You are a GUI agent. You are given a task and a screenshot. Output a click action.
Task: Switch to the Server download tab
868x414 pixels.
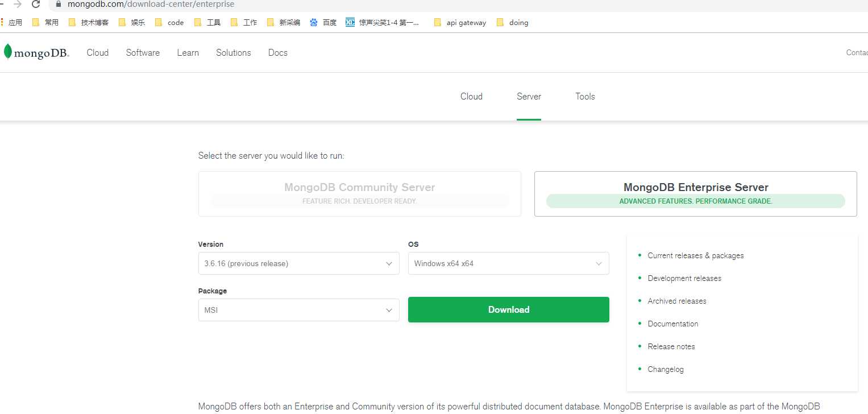coord(529,97)
